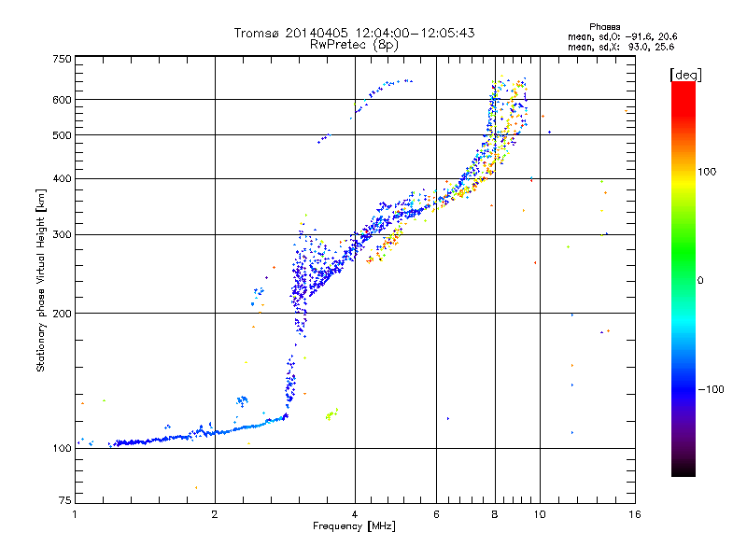Click the y-axis tick label '75'
747x560 pixels.
(x=65, y=500)
